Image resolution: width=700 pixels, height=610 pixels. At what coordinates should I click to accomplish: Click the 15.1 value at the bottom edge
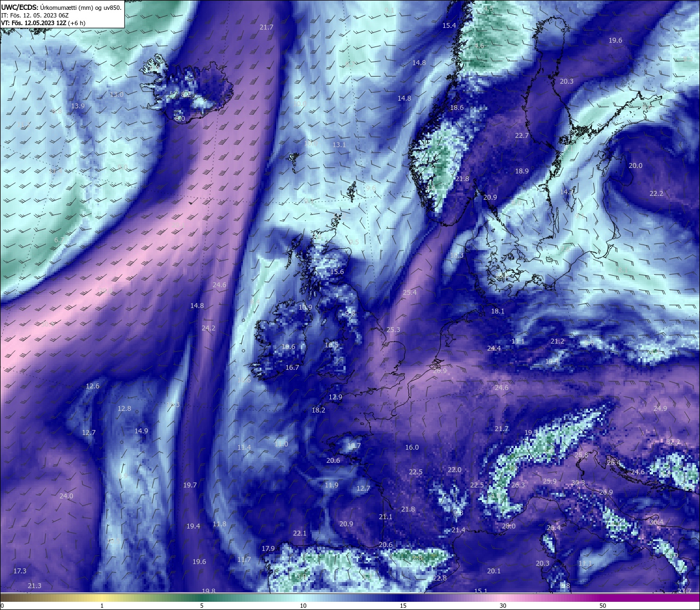pyautogui.click(x=481, y=591)
